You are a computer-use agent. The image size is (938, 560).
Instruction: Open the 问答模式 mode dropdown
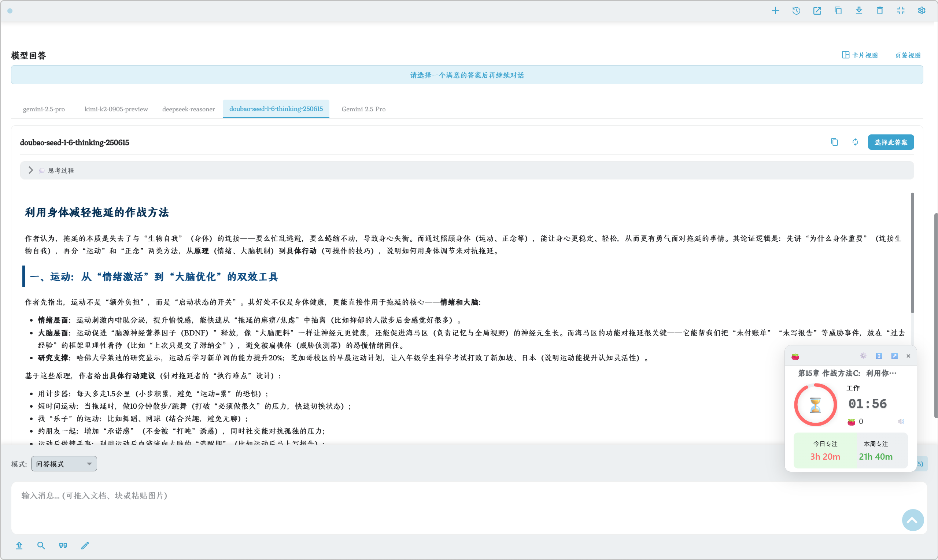(x=64, y=464)
